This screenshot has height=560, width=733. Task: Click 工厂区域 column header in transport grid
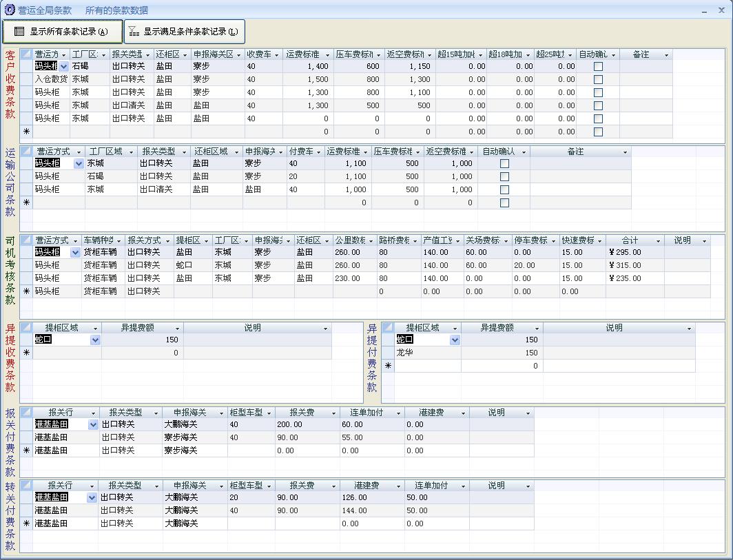(111, 152)
